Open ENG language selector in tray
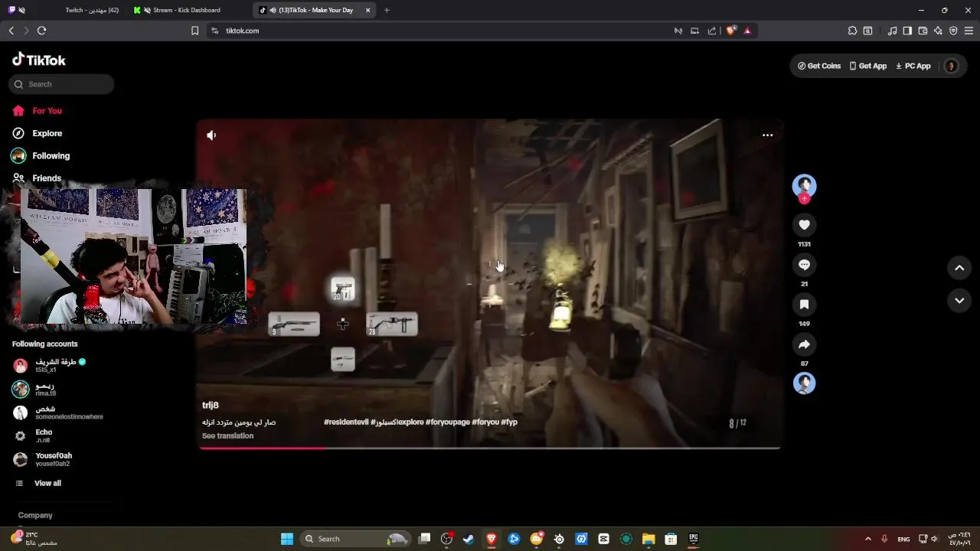The height and width of the screenshot is (551, 980). pyautogui.click(x=903, y=539)
